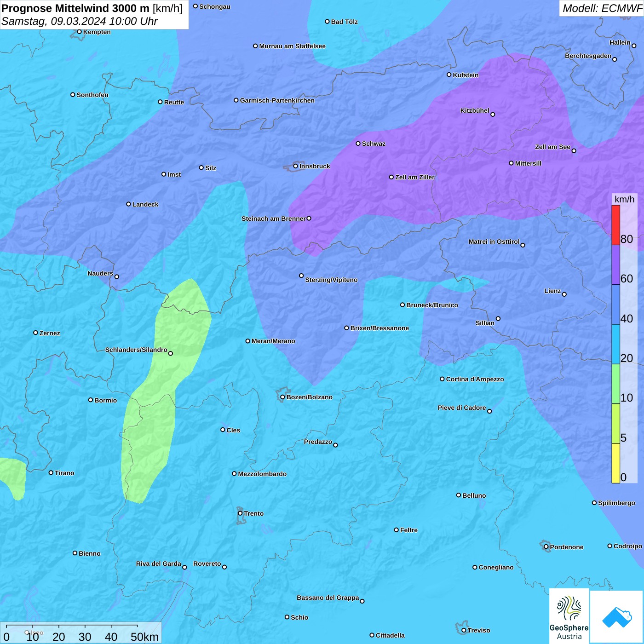This screenshot has height=644, width=644.
Task: Click the 'Sterzing/Vipiteno' label
Action: click(331, 280)
